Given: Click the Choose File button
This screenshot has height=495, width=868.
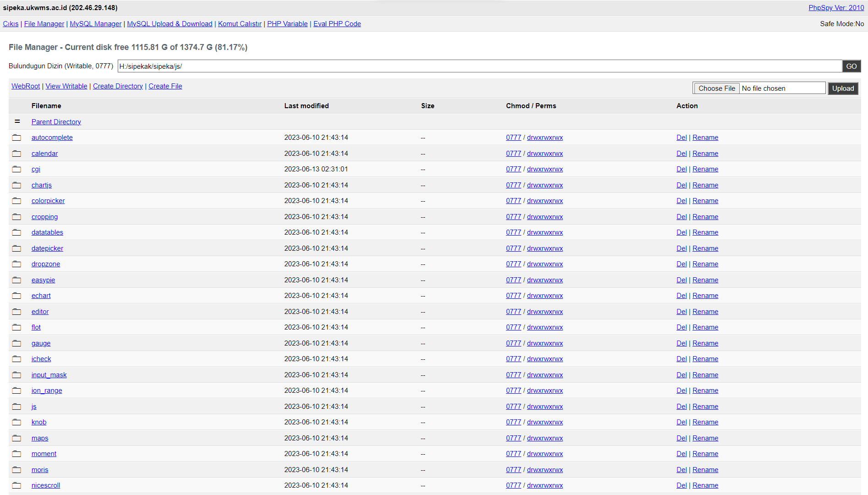Looking at the screenshot, I should click(x=716, y=88).
